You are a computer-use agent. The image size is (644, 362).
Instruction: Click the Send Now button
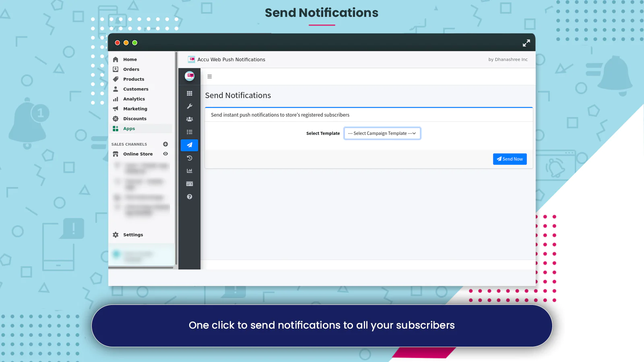click(510, 159)
